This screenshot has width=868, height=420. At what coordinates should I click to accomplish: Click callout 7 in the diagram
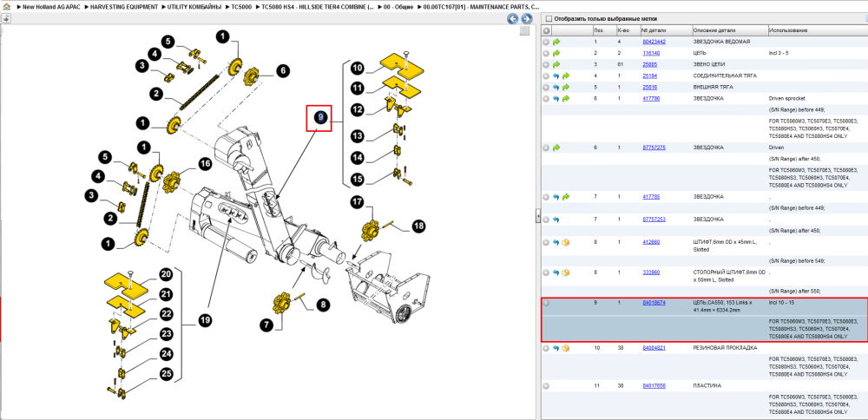pos(267,325)
